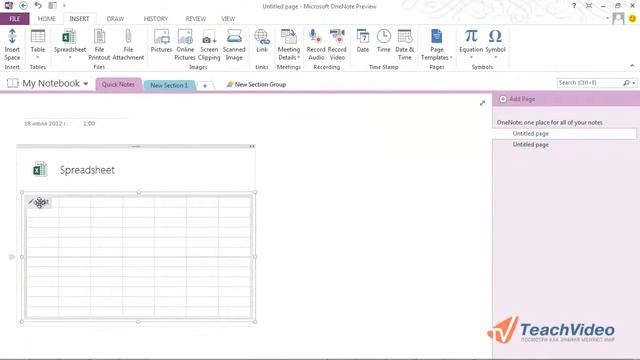Switch to the HOME tab
This screenshot has width=640, height=360.
click(47, 19)
